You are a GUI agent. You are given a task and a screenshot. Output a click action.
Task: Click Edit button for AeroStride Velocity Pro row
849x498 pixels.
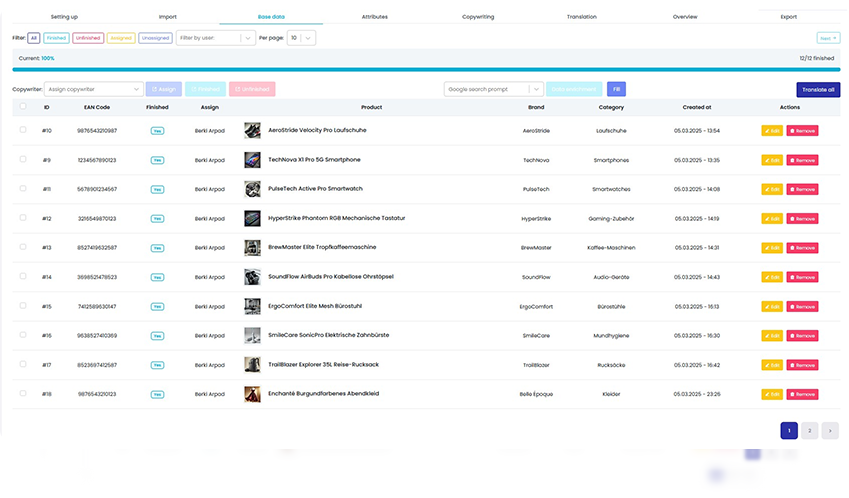(x=772, y=131)
